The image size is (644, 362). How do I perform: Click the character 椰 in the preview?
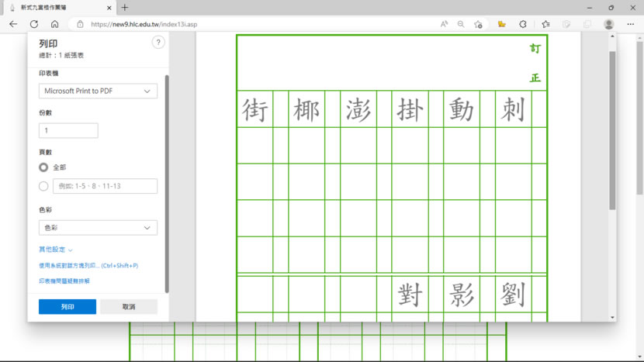(x=306, y=110)
